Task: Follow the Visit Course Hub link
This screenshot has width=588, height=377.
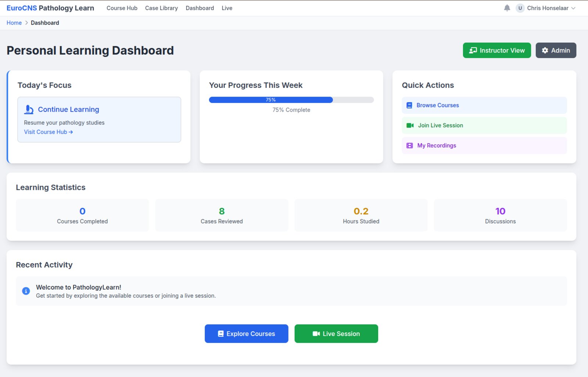Action: coord(48,132)
